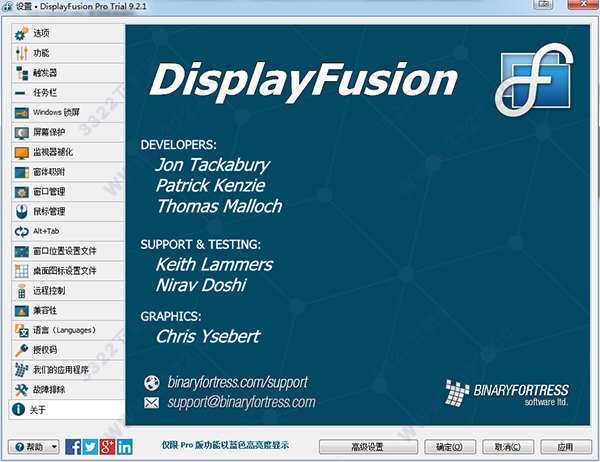Click the globe icon beside support link

tap(152, 383)
